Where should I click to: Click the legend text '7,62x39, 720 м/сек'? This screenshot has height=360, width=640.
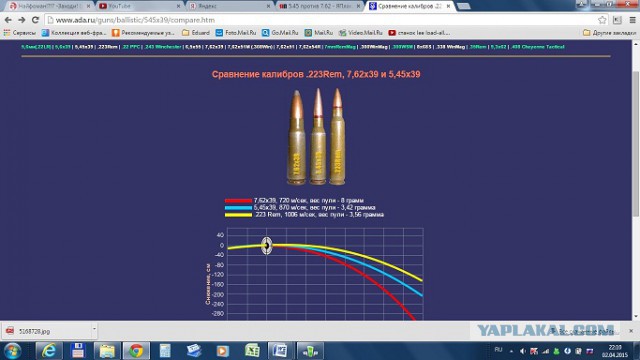click(x=309, y=200)
